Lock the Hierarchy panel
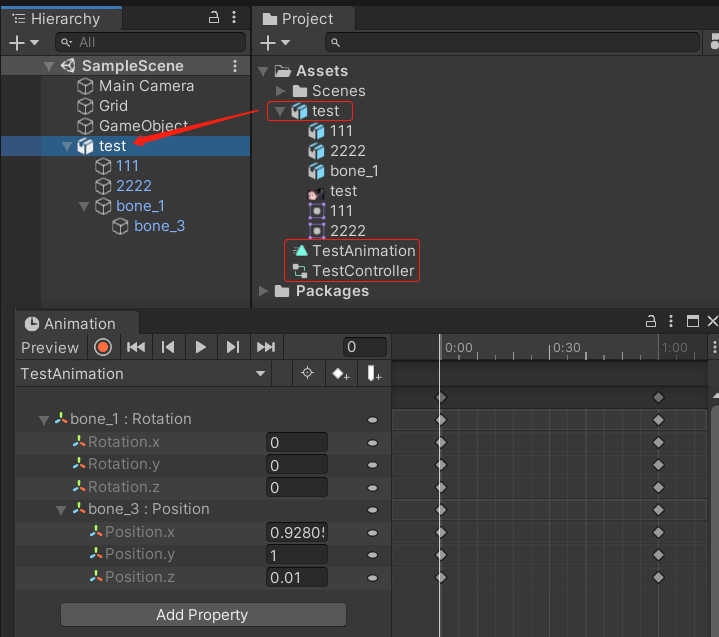 point(214,18)
